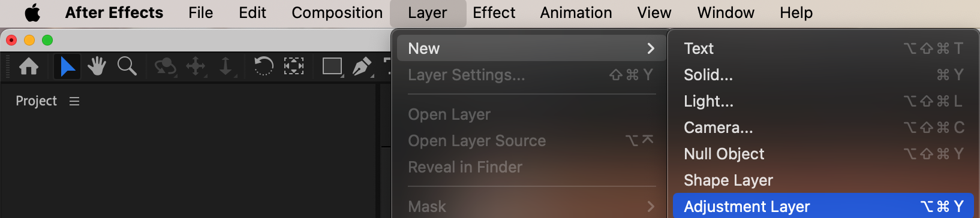Select the Dolly camera tool
This screenshot has width=980, height=218.
(x=226, y=66)
